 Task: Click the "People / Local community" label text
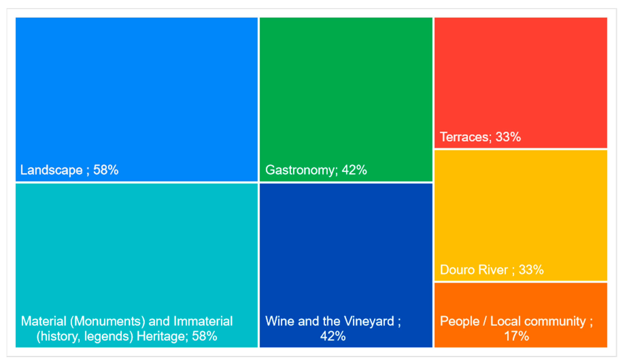tap(513, 321)
